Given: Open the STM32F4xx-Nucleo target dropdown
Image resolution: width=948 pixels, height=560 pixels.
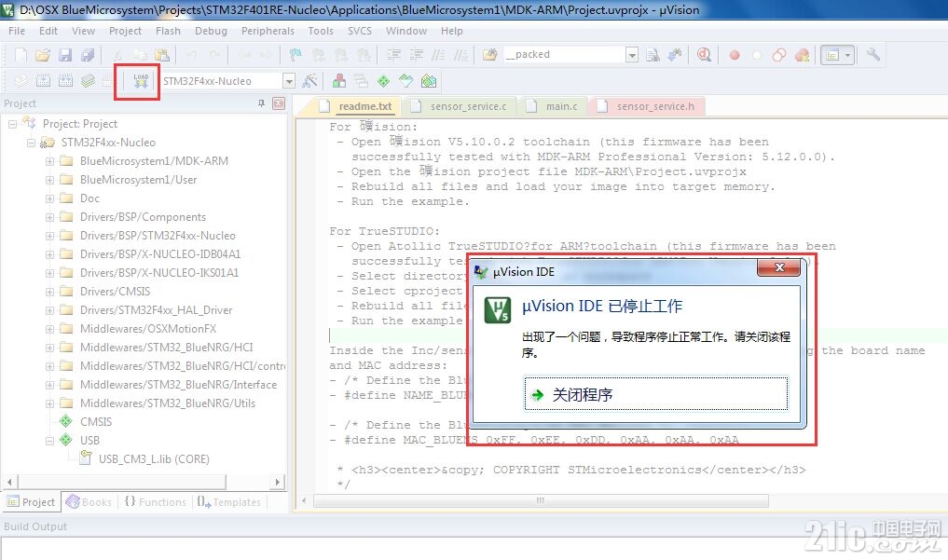Looking at the screenshot, I should [x=289, y=81].
